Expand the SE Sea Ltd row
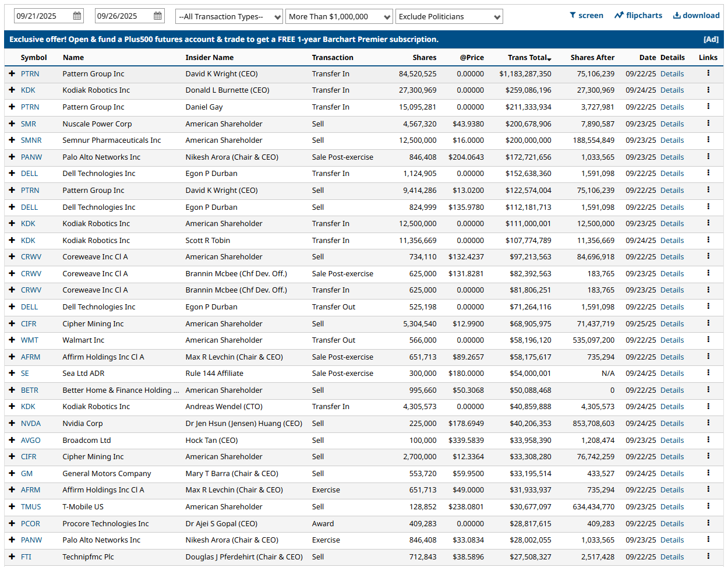The image size is (728, 567). [12, 373]
